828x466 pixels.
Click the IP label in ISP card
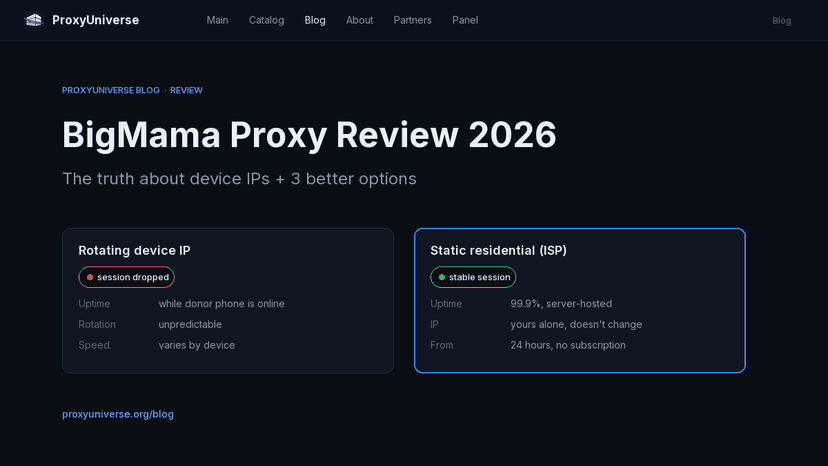click(434, 324)
